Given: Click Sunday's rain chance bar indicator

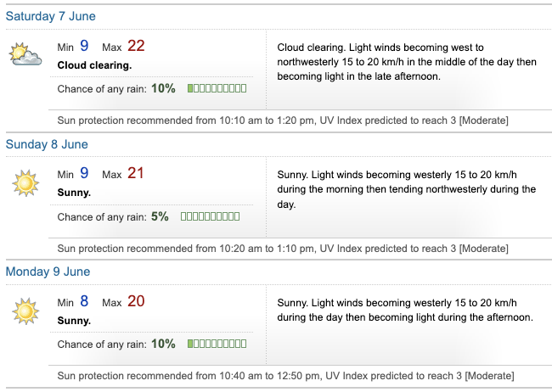Looking at the screenshot, I should pos(210,216).
